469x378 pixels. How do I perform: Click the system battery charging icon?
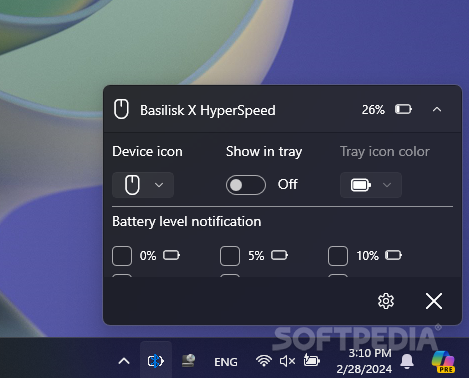[311, 360]
